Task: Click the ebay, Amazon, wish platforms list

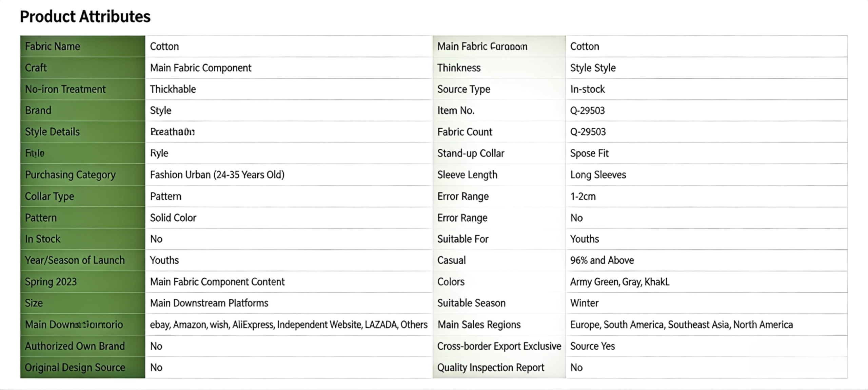Action: [289, 325]
